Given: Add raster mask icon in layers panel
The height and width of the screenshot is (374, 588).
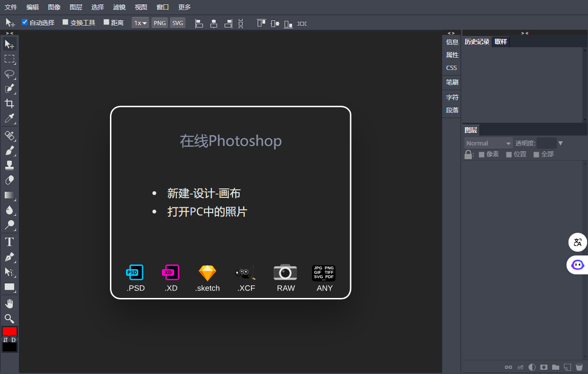Looking at the screenshot, I should click(x=544, y=367).
